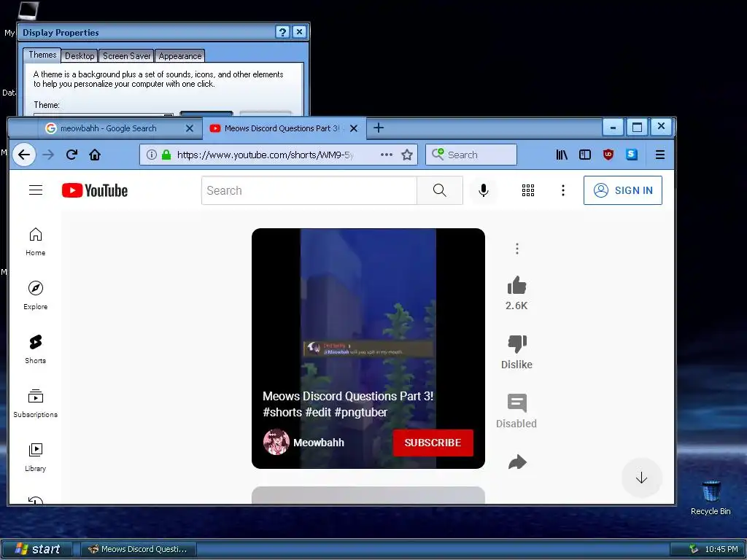This screenshot has height=560, width=747.
Task: Open the browser home page icon
Action: coord(95,155)
